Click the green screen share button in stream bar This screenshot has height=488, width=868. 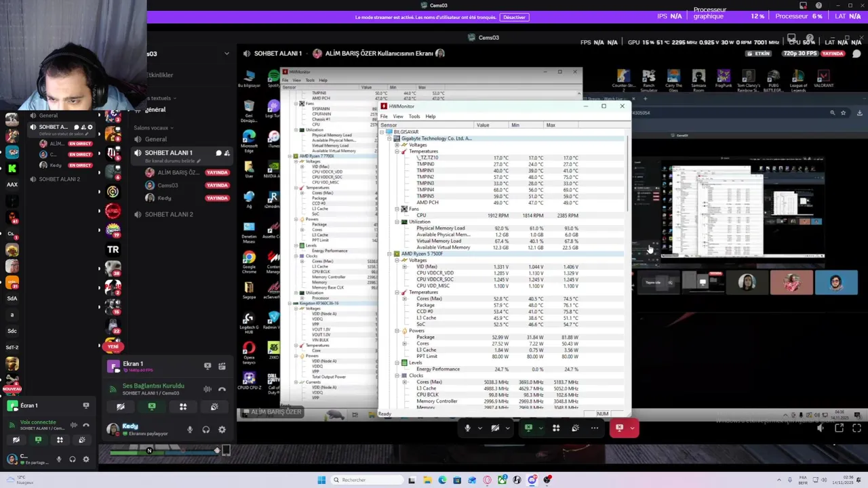[529, 428]
